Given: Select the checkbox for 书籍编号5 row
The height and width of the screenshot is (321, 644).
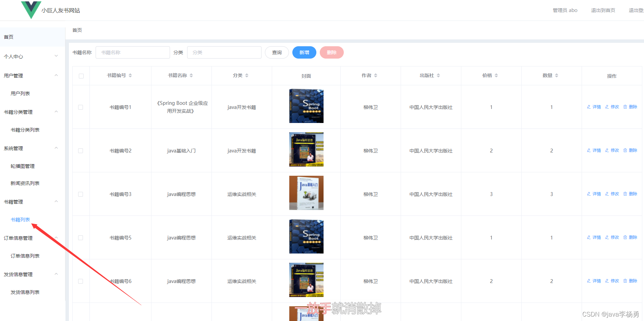Looking at the screenshot, I should (x=81, y=238).
